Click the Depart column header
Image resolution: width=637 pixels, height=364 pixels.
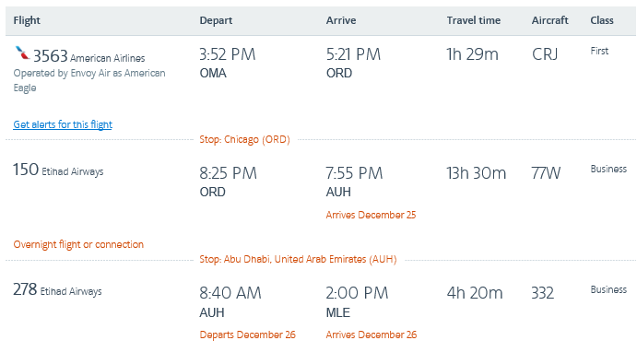click(216, 20)
